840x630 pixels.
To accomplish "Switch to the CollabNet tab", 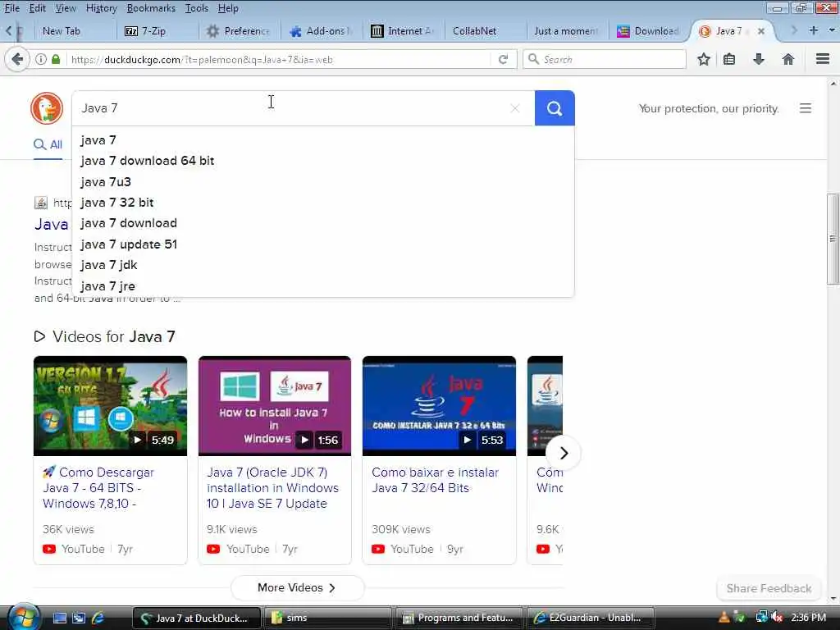I will coord(485,31).
